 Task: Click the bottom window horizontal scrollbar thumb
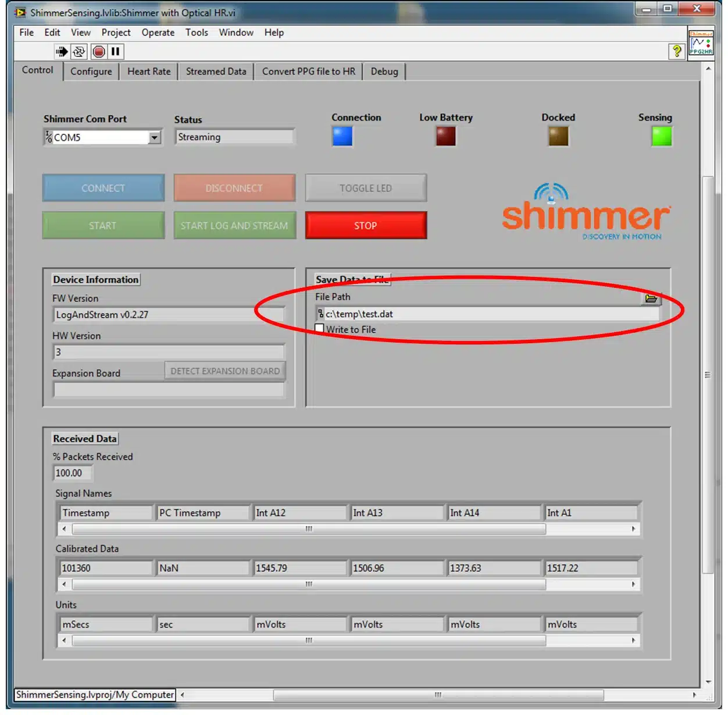point(438,695)
